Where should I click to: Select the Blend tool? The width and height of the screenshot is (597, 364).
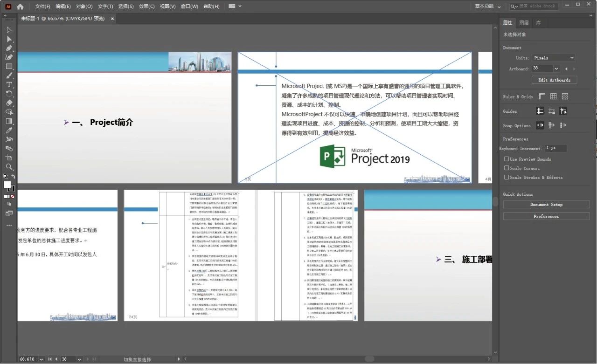click(9, 148)
